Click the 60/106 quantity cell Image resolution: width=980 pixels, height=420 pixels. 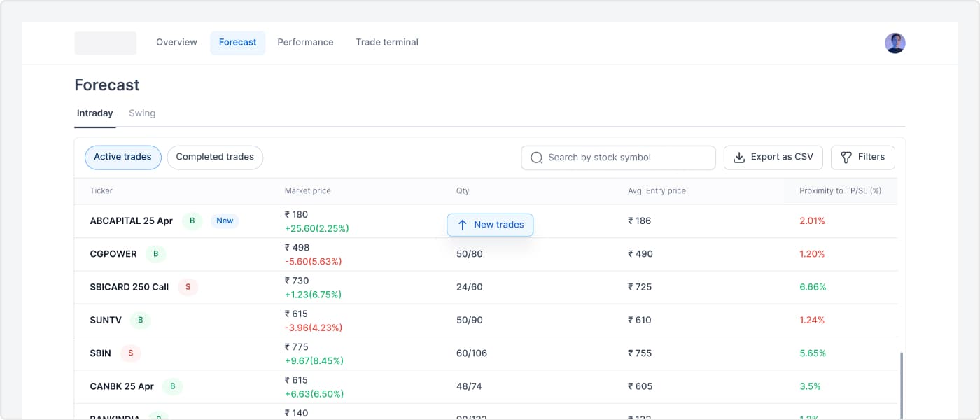[472, 353]
